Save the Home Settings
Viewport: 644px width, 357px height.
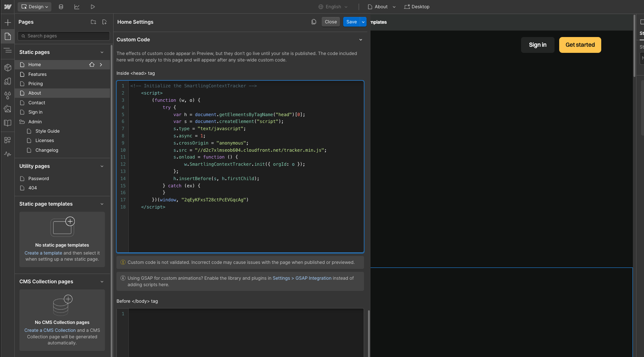351,22
